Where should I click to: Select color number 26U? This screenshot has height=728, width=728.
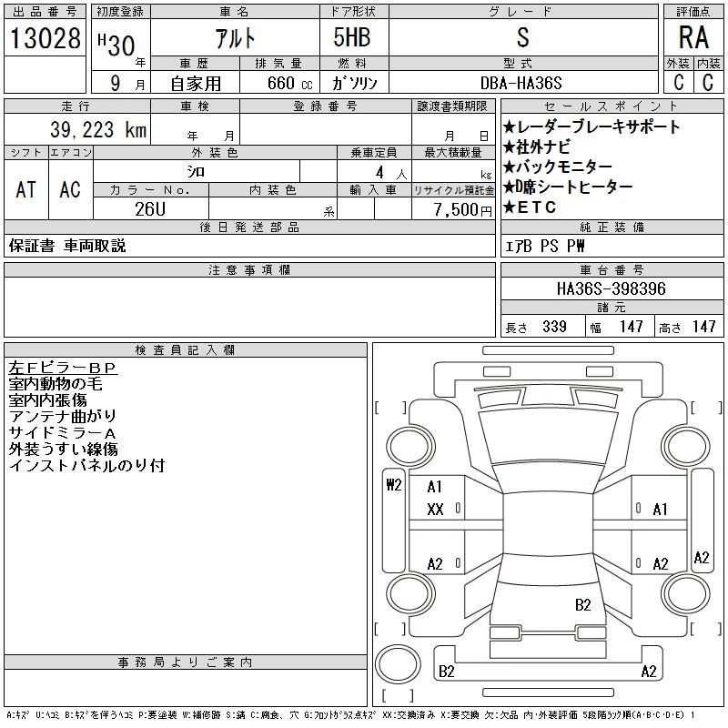(x=150, y=208)
